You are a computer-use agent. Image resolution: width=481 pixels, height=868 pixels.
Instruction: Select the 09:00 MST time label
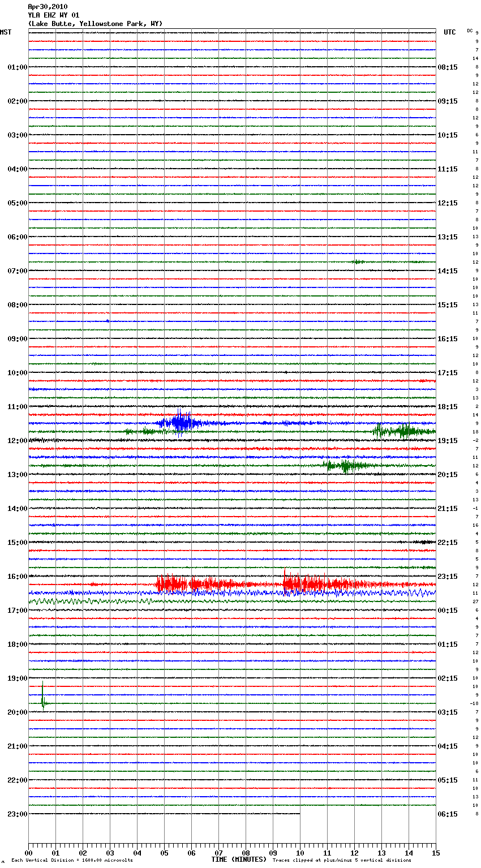17,339
